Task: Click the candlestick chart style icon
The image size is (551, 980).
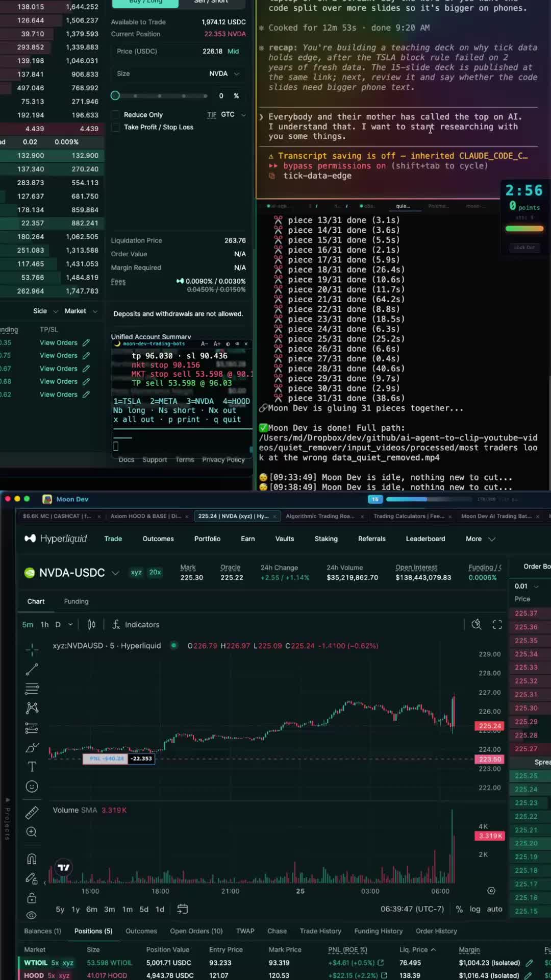Action: (91, 624)
